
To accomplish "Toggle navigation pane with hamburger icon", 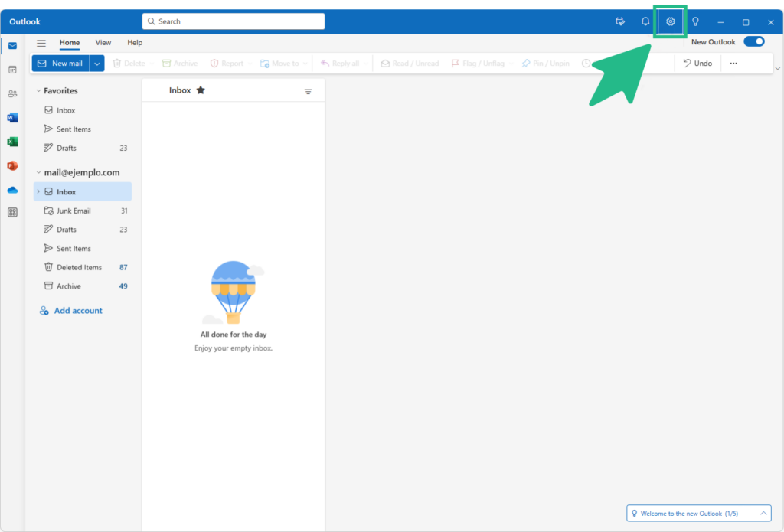I will [x=41, y=43].
